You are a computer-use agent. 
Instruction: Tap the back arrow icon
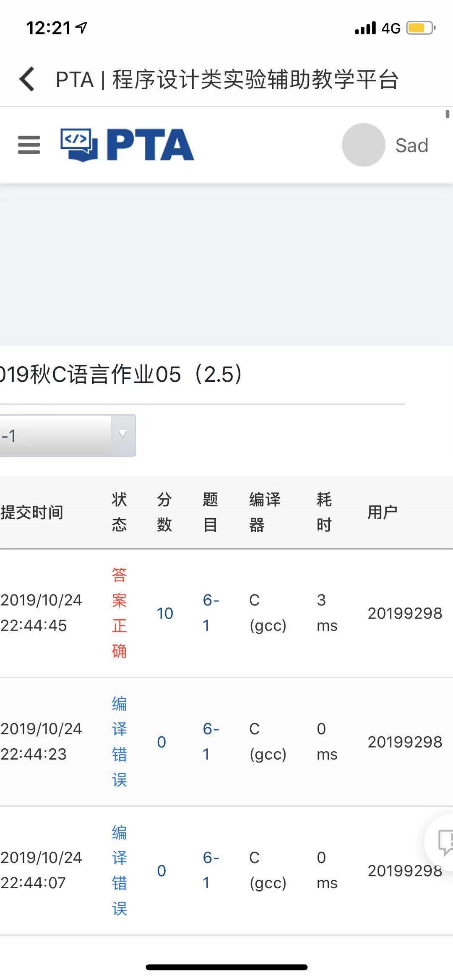27,79
